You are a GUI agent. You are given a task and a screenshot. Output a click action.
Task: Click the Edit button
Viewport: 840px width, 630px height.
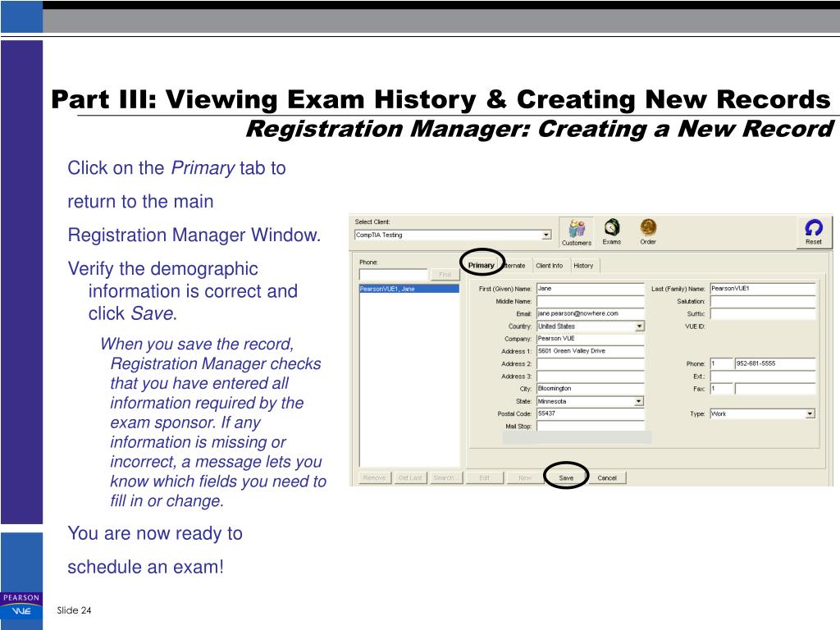click(484, 478)
